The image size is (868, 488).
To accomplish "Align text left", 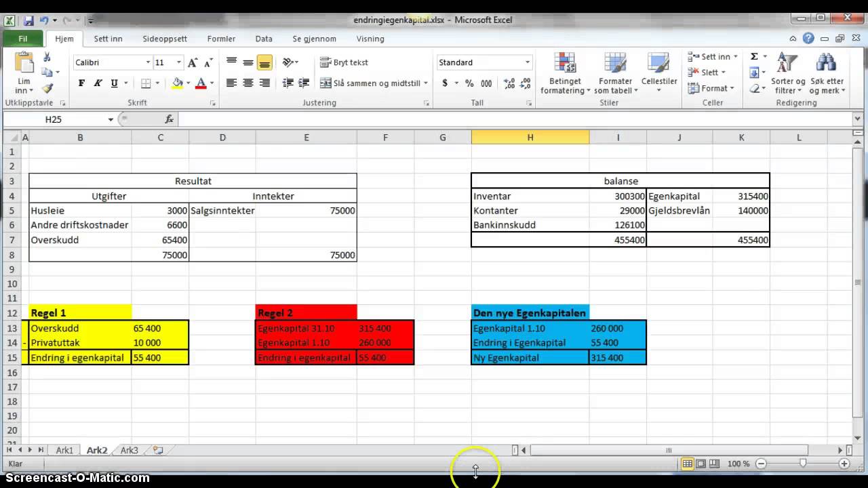I will (x=232, y=83).
